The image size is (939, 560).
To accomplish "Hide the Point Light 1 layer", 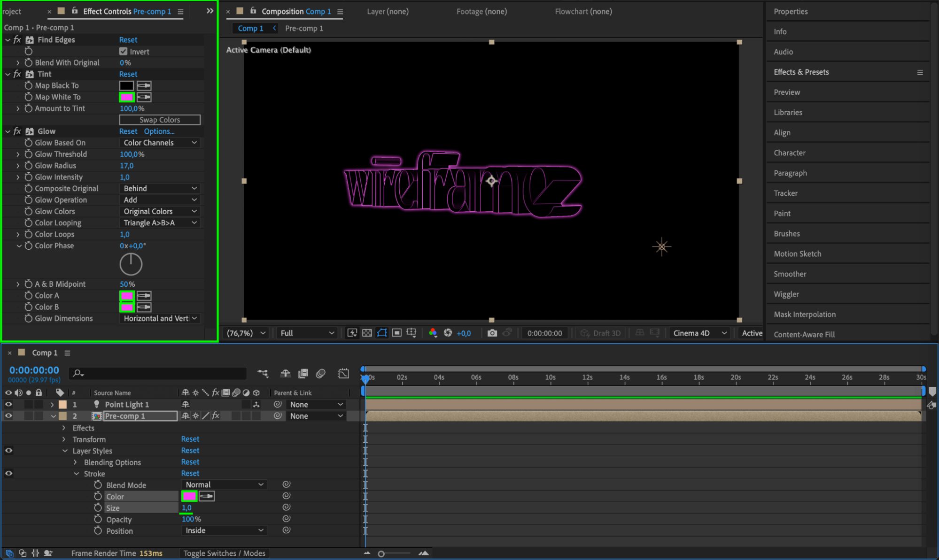I will point(8,404).
